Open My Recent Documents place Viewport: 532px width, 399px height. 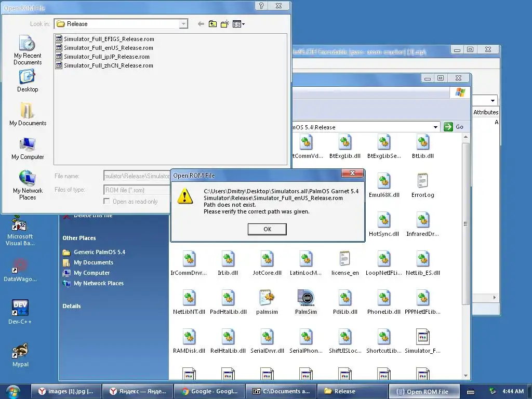(28, 50)
